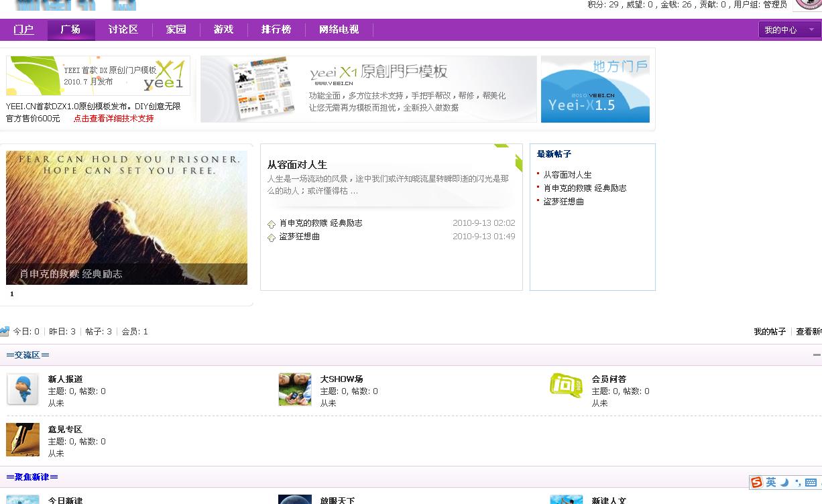Image resolution: width=822 pixels, height=504 pixels.
Task: Toggle the 英 language mode in IME bar
Action: 771,483
